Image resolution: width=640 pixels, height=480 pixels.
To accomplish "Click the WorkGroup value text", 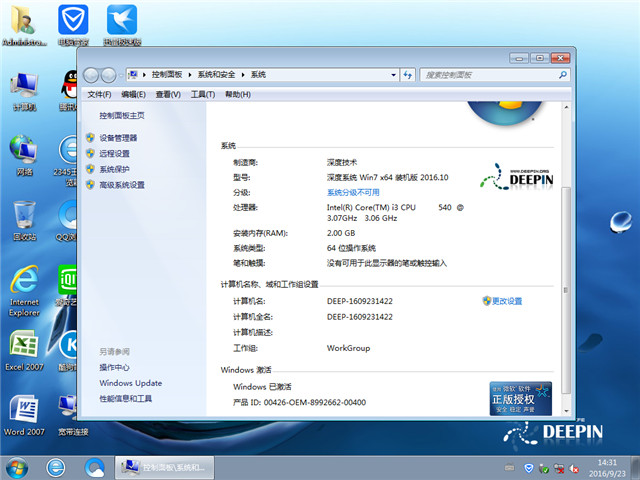I will coord(348,348).
